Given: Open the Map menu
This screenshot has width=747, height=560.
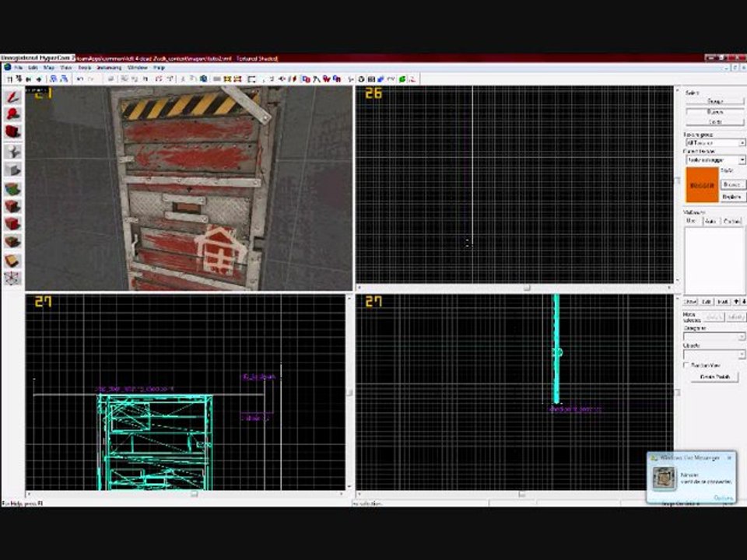Looking at the screenshot, I should 48,68.
